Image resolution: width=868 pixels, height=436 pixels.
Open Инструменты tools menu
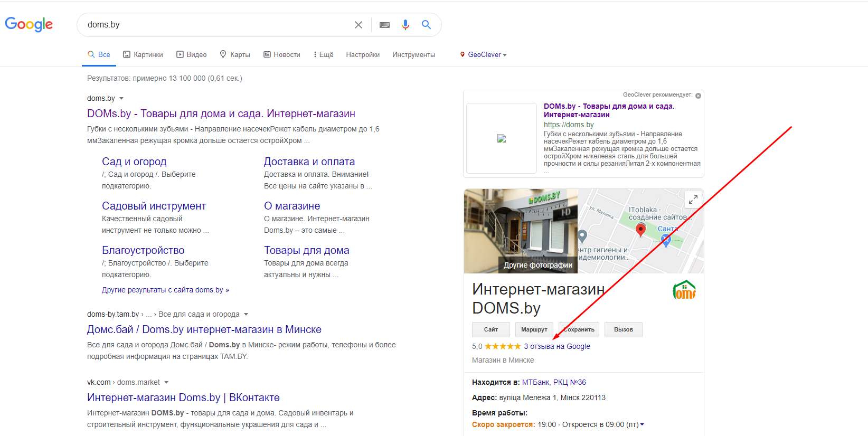[413, 54]
